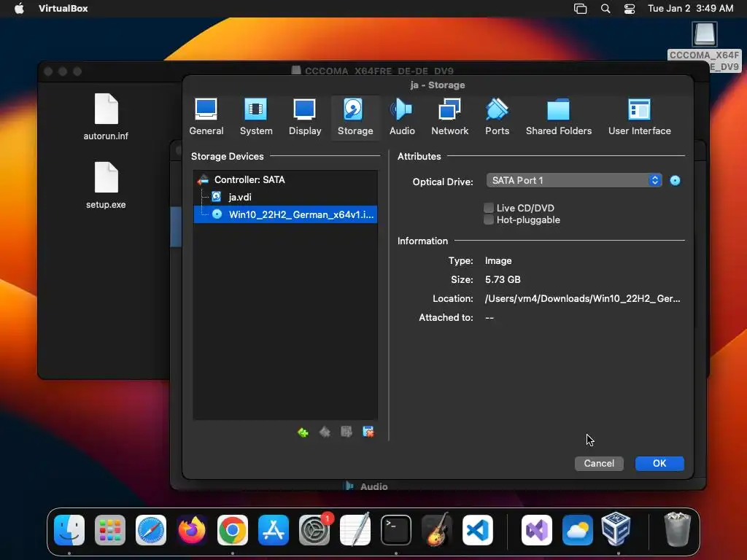Screen dimensions: 747x560
Task: Open the Trash from the Dock
Action: pyautogui.click(x=677, y=529)
